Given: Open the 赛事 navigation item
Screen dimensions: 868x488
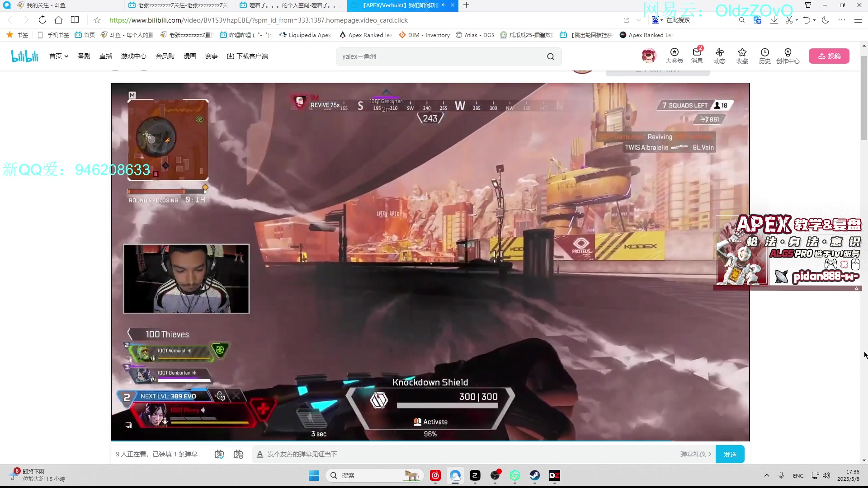Looking at the screenshot, I should pyautogui.click(x=211, y=56).
